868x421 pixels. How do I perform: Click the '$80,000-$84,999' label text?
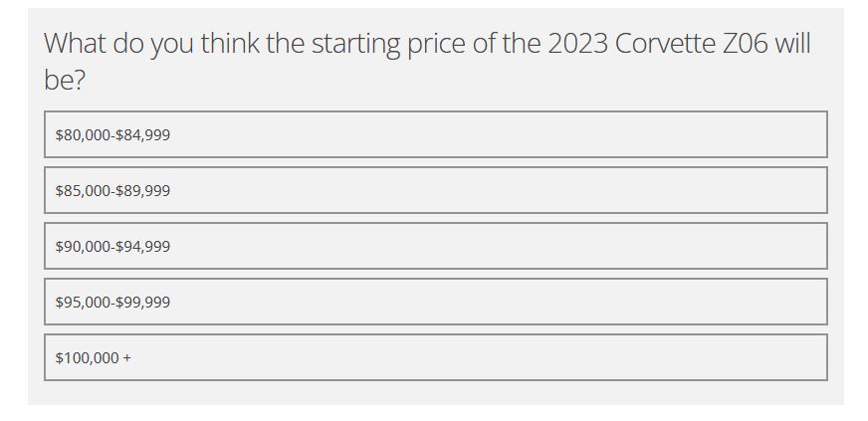[x=112, y=135]
